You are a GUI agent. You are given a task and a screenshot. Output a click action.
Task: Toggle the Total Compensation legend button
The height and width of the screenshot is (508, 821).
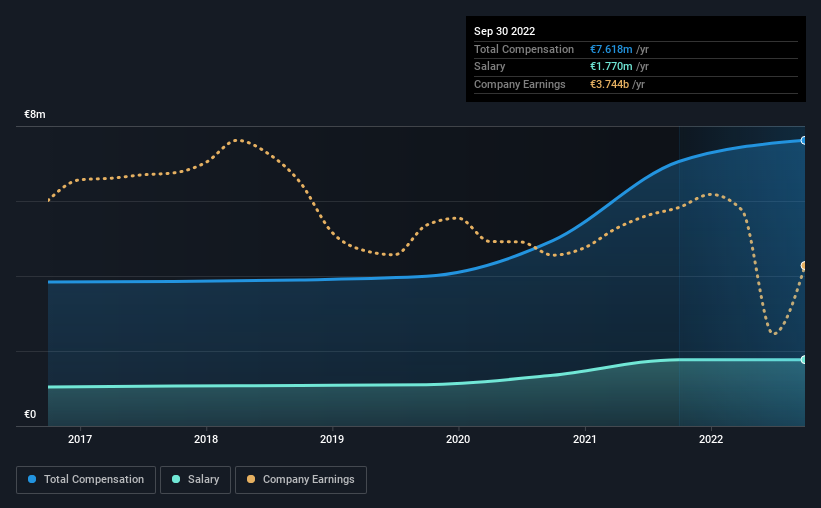click(86, 480)
